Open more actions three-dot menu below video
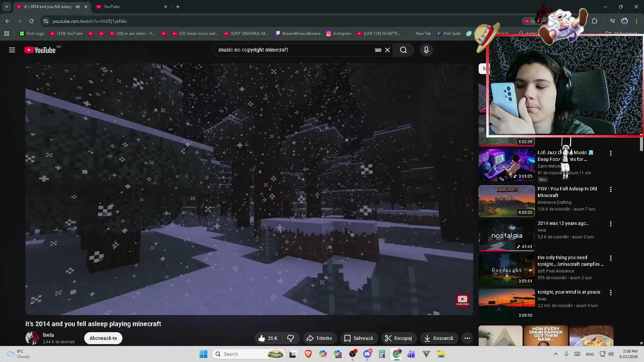 click(467, 338)
